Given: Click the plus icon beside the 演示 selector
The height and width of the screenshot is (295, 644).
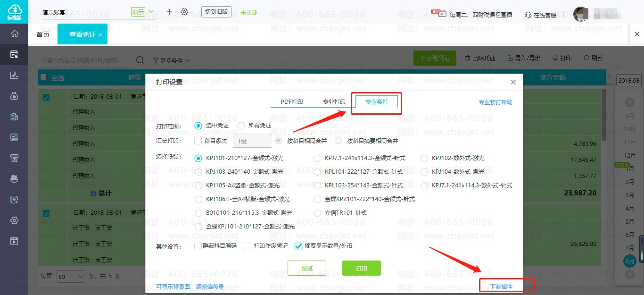Looking at the screenshot, I should pyautogui.click(x=169, y=12).
